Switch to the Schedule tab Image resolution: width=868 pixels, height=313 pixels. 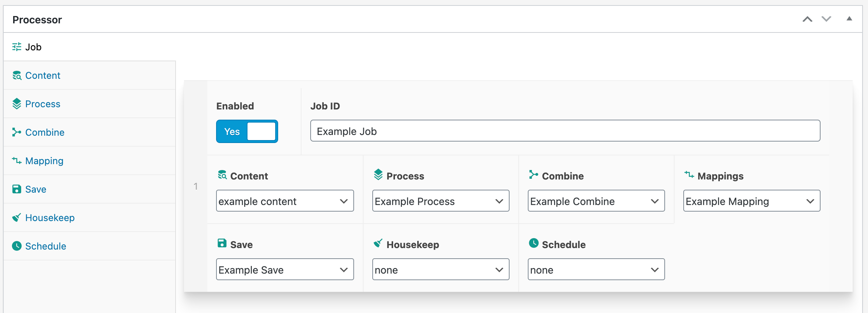pyautogui.click(x=89, y=246)
